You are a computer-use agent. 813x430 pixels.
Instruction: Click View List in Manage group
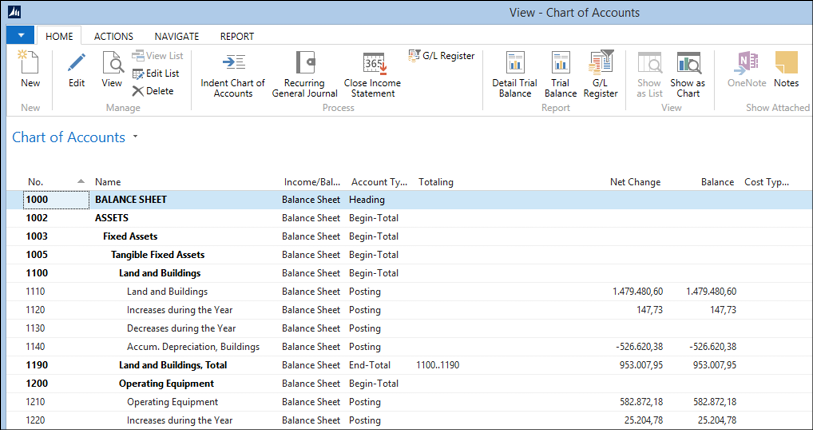[158, 56]
